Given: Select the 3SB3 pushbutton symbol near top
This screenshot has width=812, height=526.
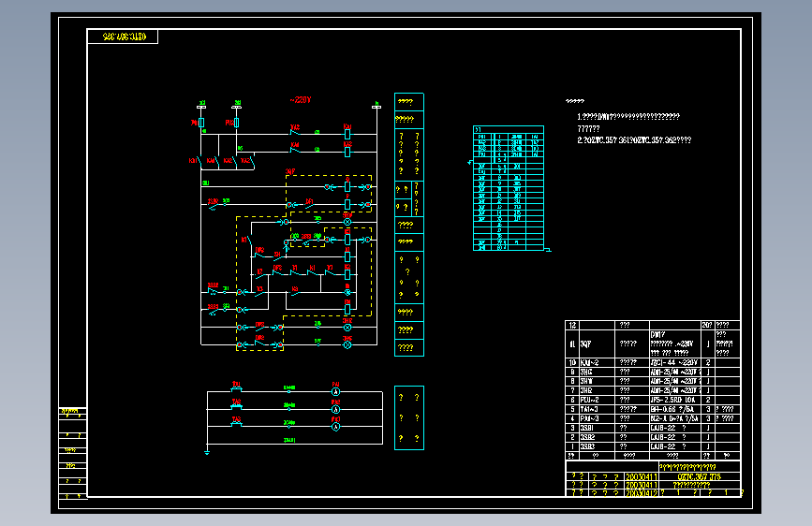Looking at the screenshot, I should [x=213, y=205].
